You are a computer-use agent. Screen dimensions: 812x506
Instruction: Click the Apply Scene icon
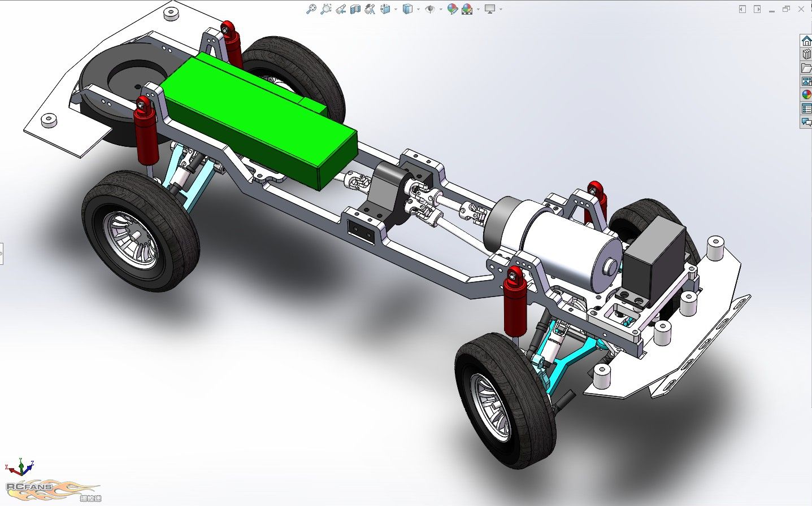pyautogui.click(x=467, y=9)
